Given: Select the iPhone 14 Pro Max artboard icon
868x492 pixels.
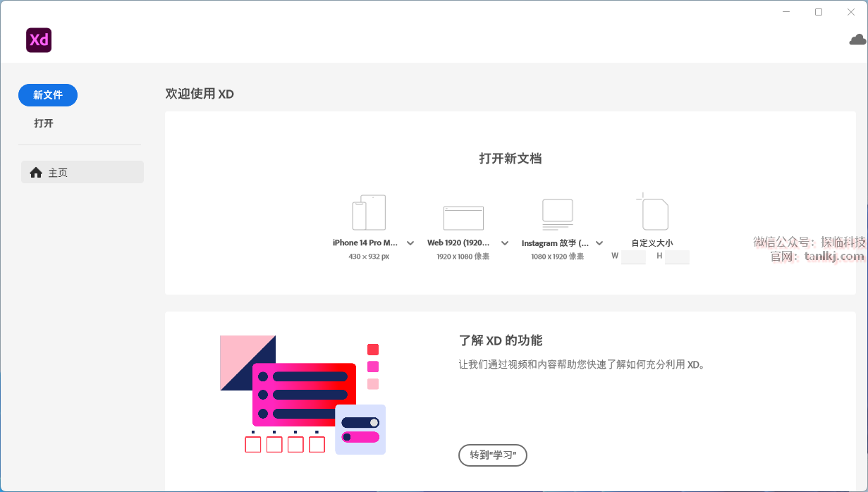Looking at the screenshot, I should click(x=369, y=213).
